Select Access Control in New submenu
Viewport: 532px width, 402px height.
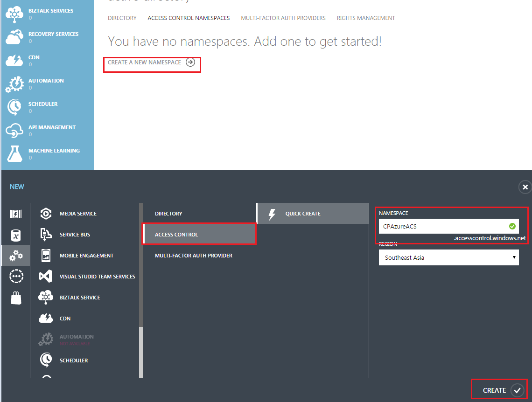point(200,234)
